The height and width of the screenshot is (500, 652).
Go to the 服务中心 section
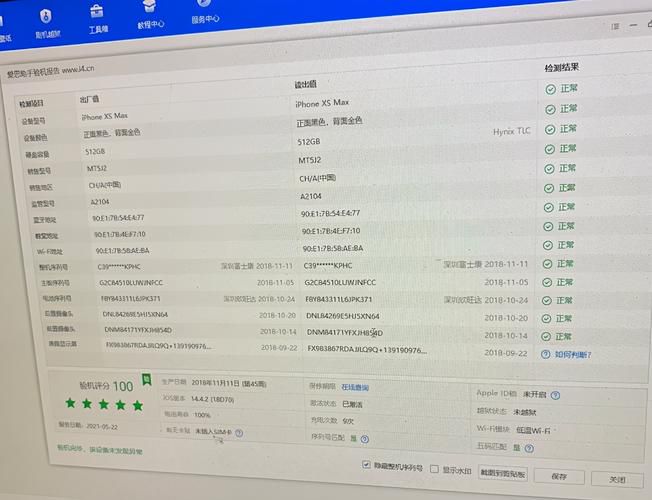(x=205, y=11)
